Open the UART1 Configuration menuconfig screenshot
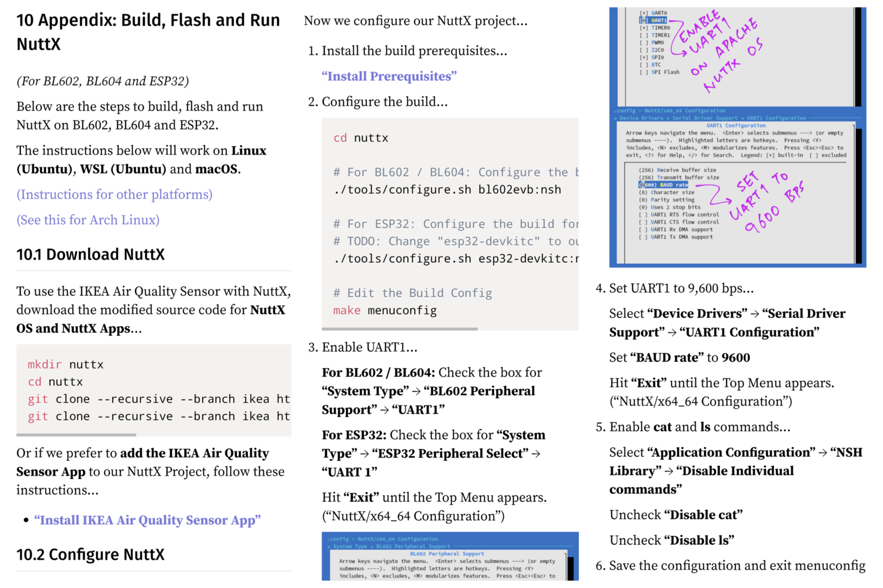This screenshot has width=883, height=588. (x=737, y=186)
